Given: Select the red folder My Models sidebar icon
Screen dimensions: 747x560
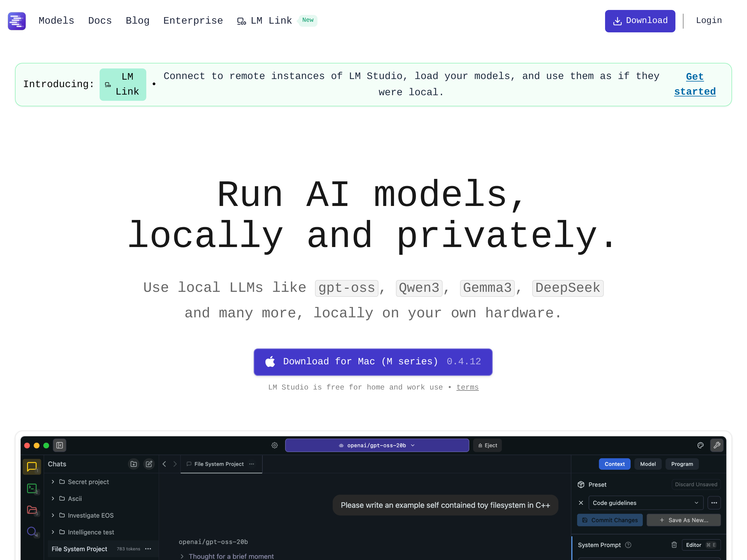Looking at the screenshot, I should [32, 510].
